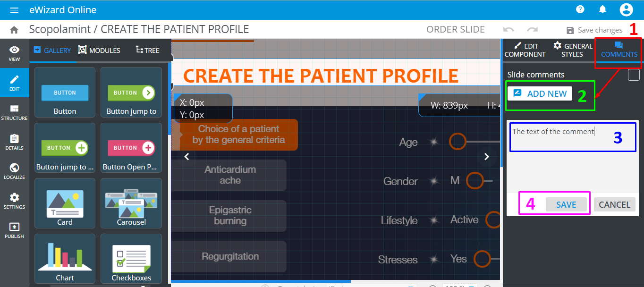
Task: Click the carousel next arrow chevron
Action: (487, 157)
